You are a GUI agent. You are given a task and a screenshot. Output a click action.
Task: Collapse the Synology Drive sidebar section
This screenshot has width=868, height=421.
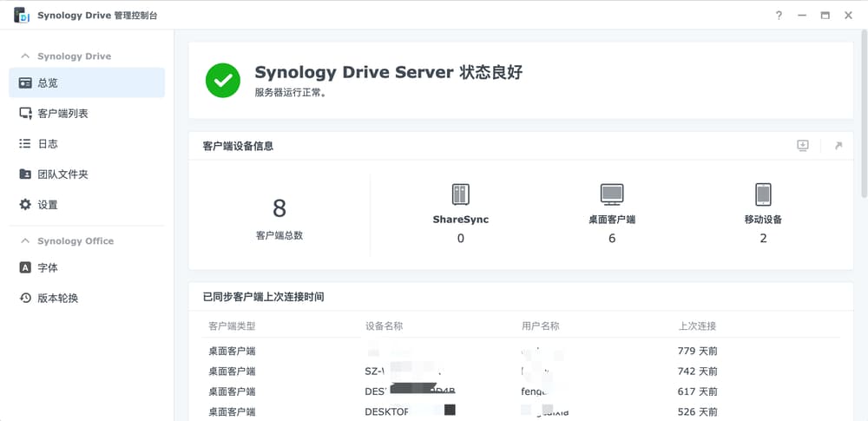25,56
